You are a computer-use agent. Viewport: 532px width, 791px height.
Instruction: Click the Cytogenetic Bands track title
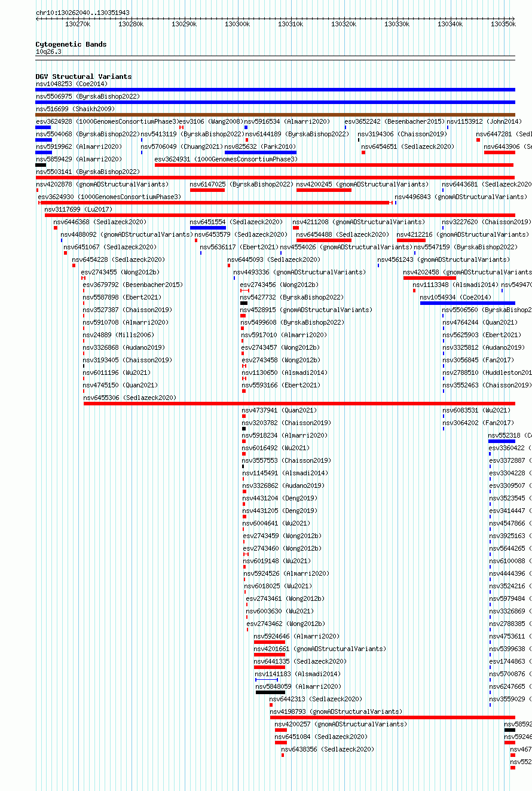[71, 44]
